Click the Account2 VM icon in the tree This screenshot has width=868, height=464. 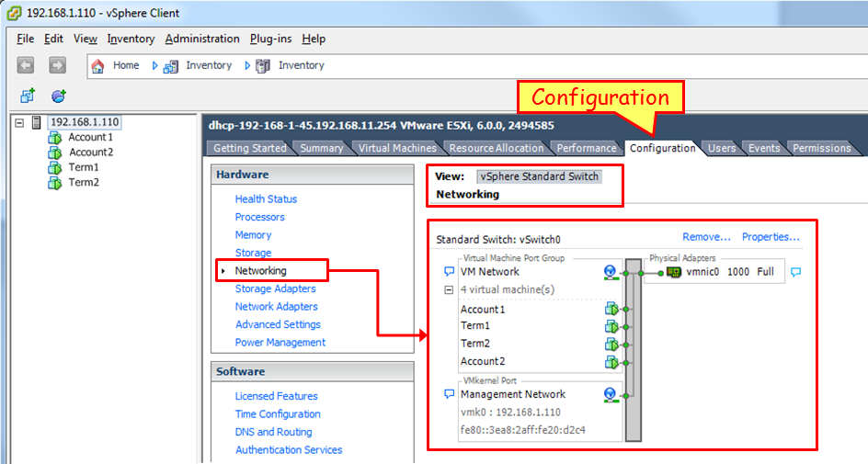(55, 153)
